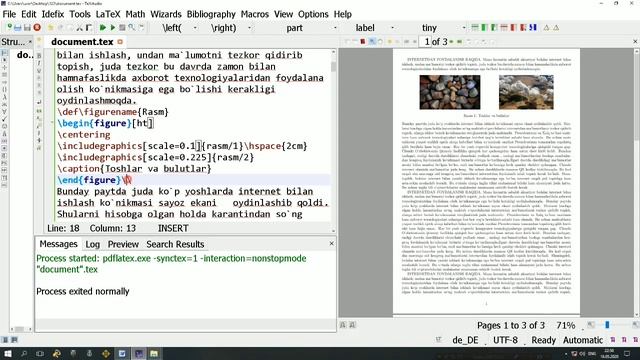Viewport: 640px width, 360px height.
Task: Open the File menu
Action: point(9,14)
